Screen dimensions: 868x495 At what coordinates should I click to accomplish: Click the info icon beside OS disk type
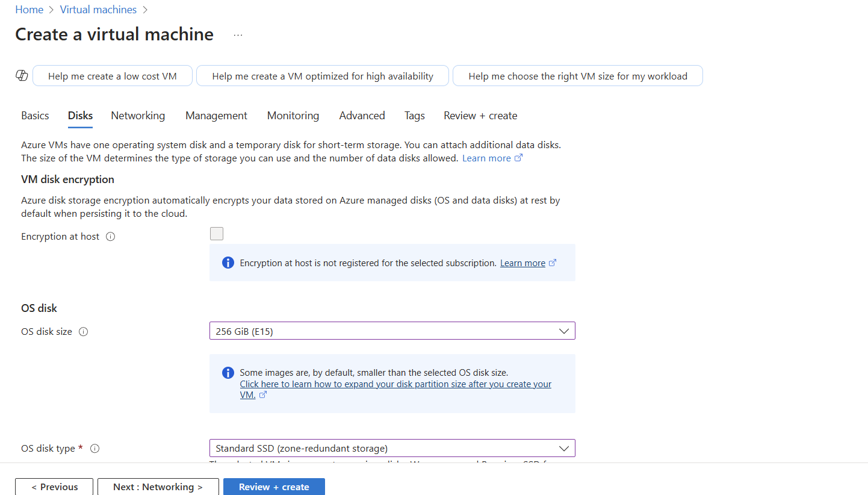pos(95,449)
